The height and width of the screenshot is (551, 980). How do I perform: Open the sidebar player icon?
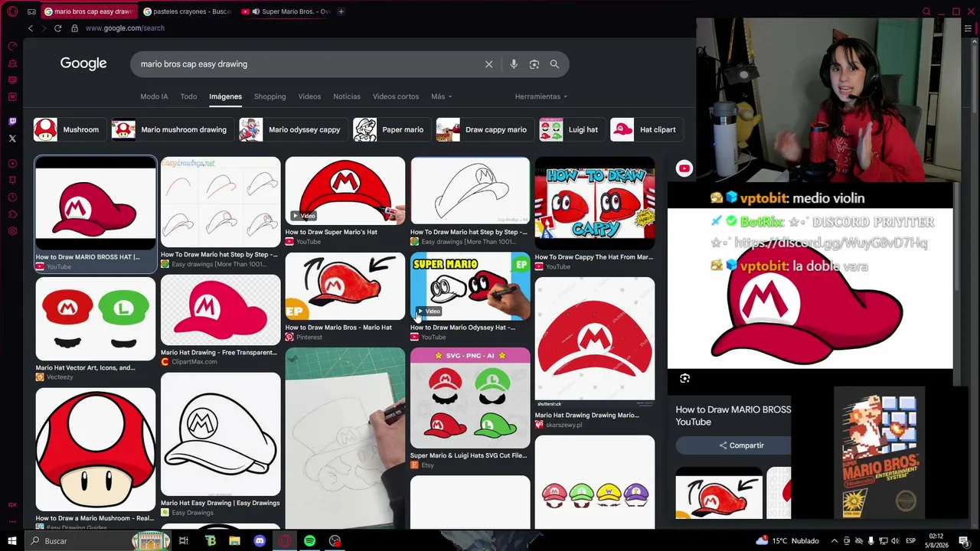(12, 164)
